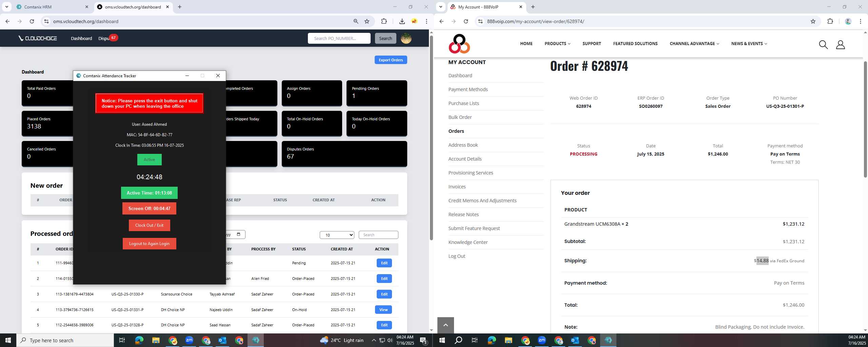Click Logout to Again Login button
Image resolution: width=868 pixels, height=347 pixels.
pos(149,244)
